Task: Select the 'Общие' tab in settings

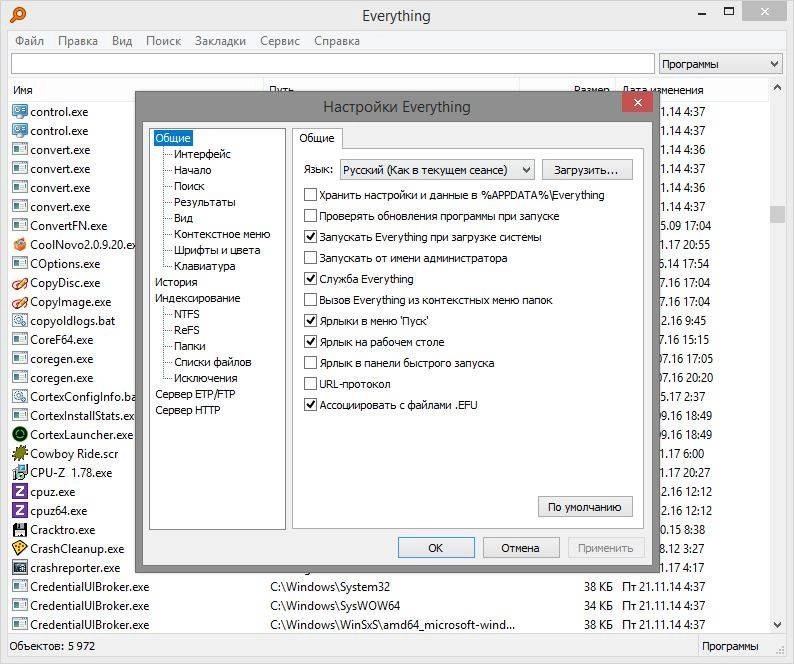Action: 316,138
